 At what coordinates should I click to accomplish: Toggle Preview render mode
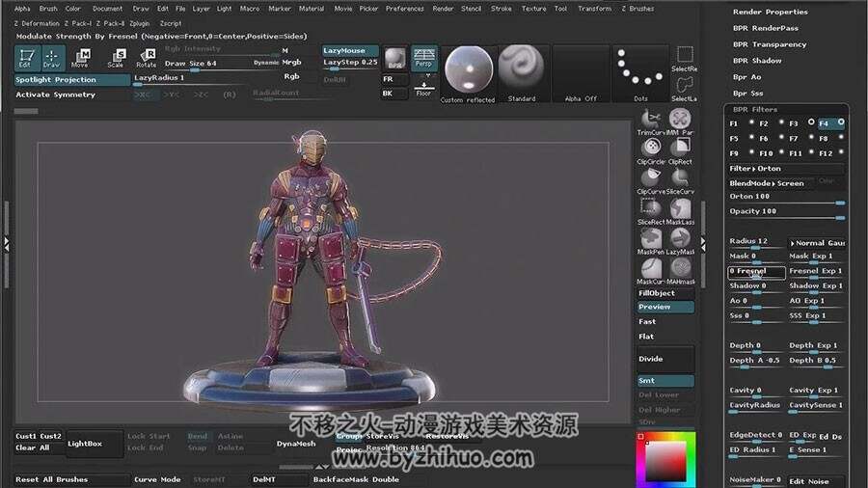(665, 307)
